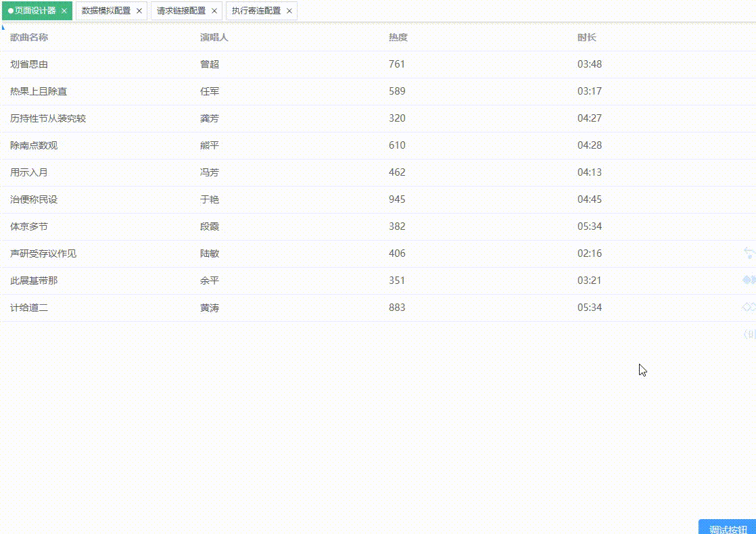This screenshot has height=534, width=756.
Task: Click the 时长 column header
Action: 587,38
